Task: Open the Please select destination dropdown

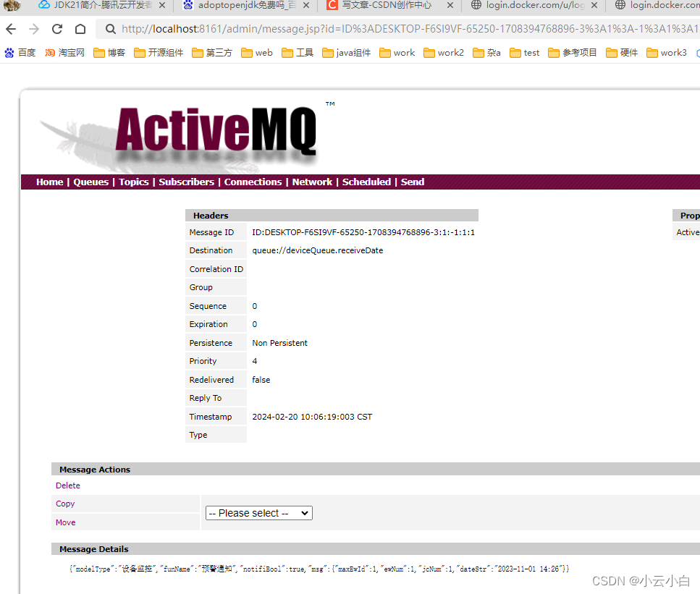Action: tap(259, 513)
